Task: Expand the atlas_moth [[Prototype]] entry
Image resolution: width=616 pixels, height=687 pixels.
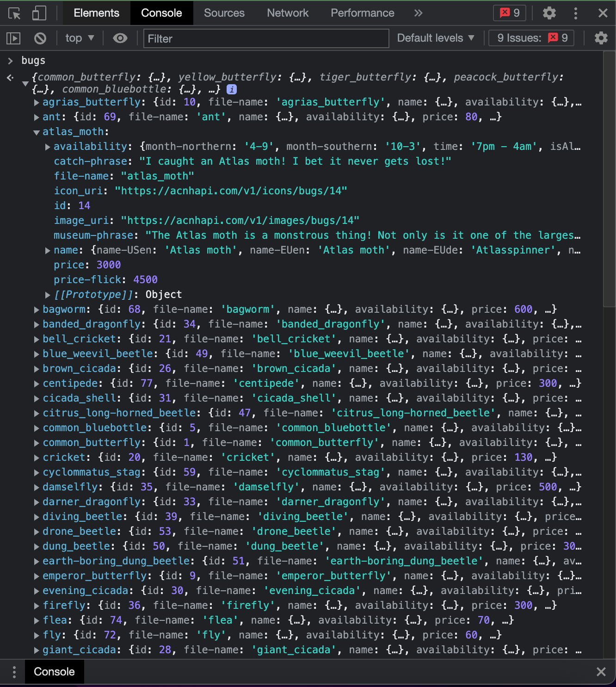Action: click(48, 294)
